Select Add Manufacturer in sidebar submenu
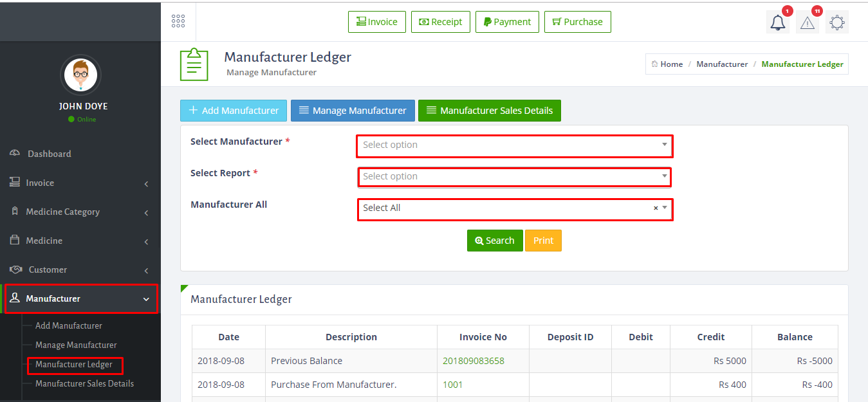Image resolution: width=868 pixels, height=402 pixels. 68,326
